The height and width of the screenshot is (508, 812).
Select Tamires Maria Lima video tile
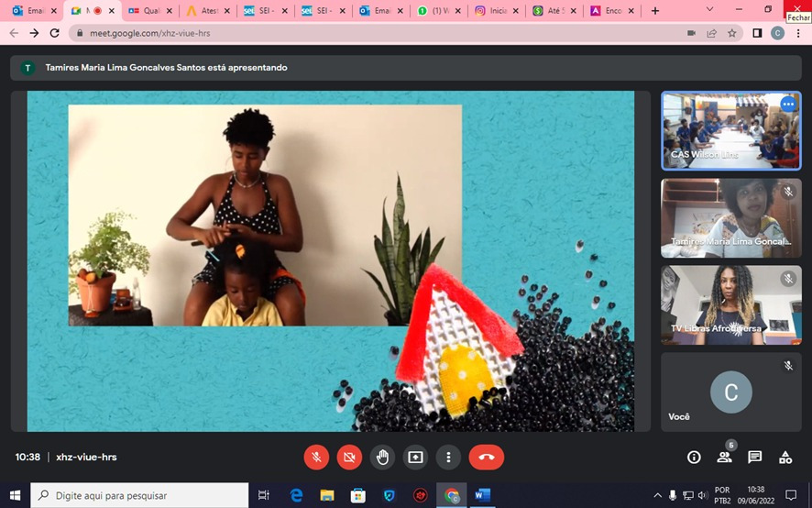[x=730, y=217]
